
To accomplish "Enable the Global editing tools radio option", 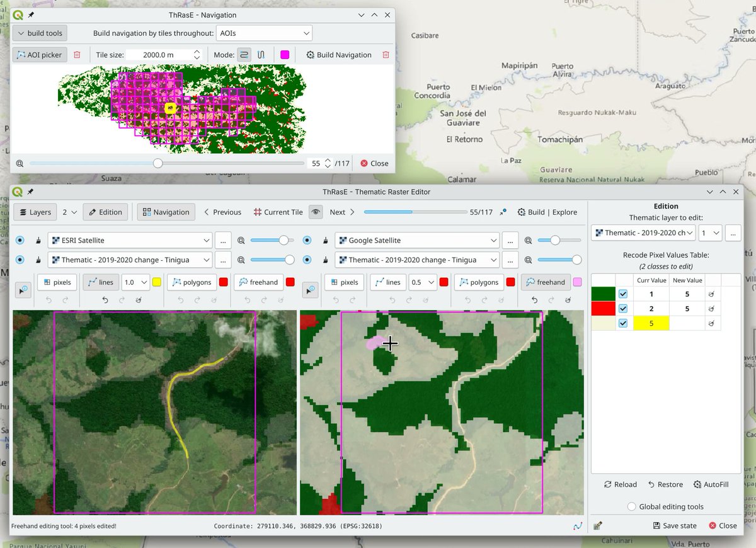I will 631,506.
